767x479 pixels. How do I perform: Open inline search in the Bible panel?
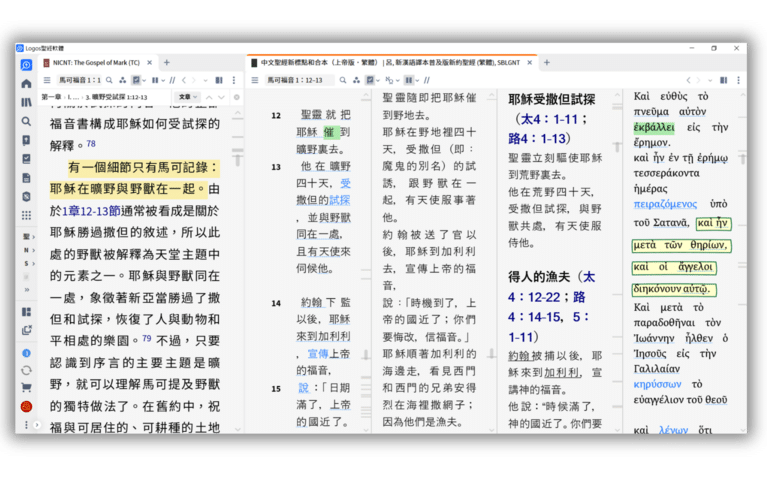coord(343,80)
